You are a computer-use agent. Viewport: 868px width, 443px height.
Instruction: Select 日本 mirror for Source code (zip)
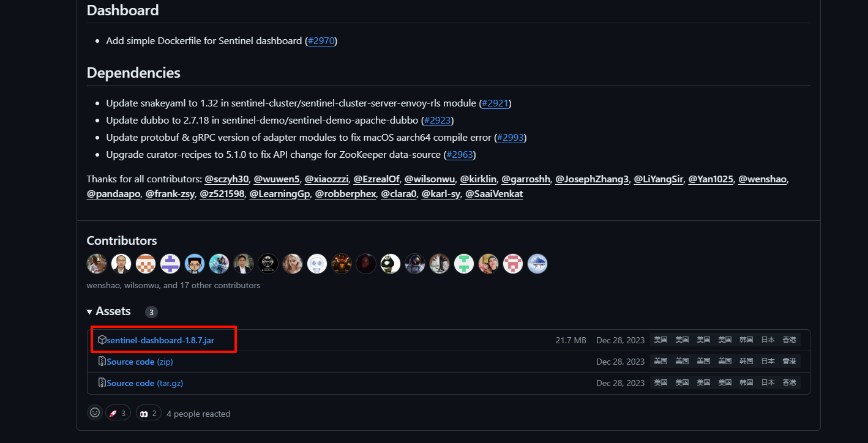pyautogui.click(x=768, y=362)
